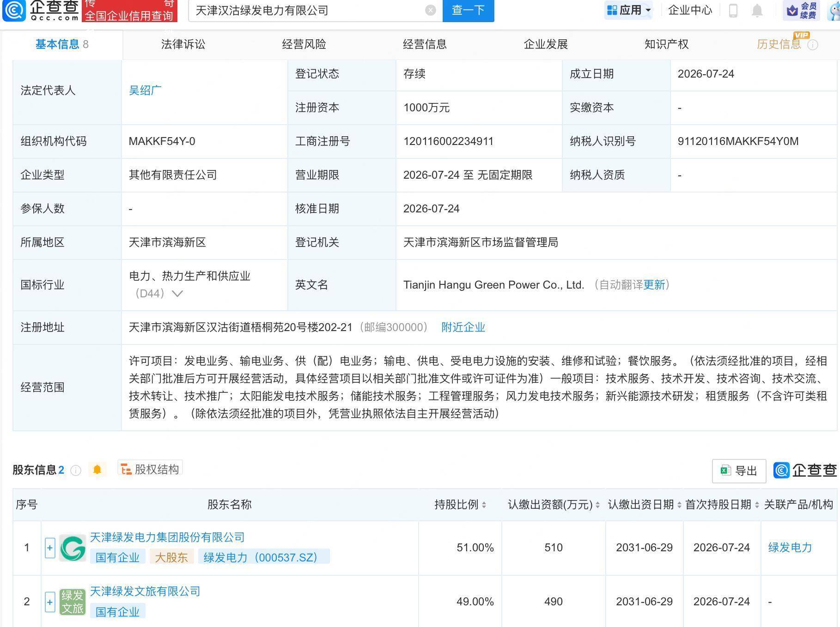
Task: Click 国有企业 tag under 天津绿发电力集团
Action: tap(117, 557)
